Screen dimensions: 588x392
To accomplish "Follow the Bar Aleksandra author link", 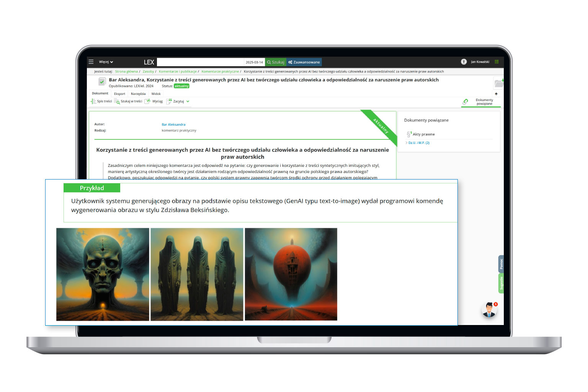I will point(173,124).
